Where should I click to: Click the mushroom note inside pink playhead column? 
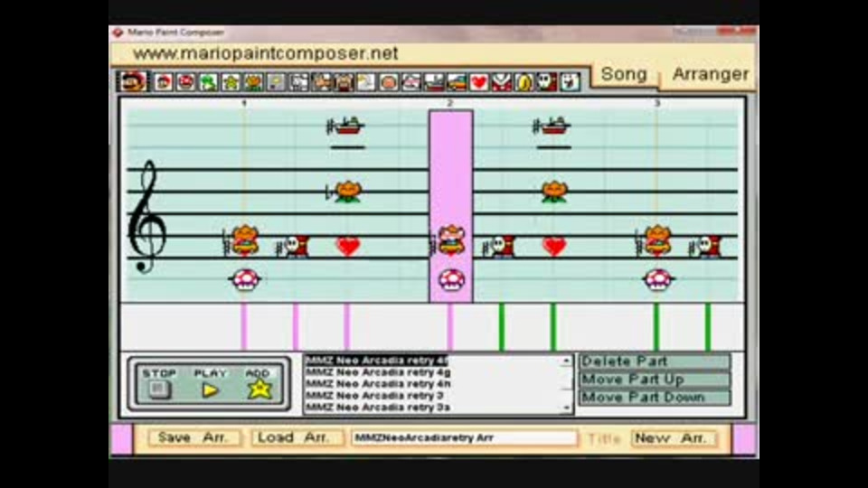pos(452,280)
